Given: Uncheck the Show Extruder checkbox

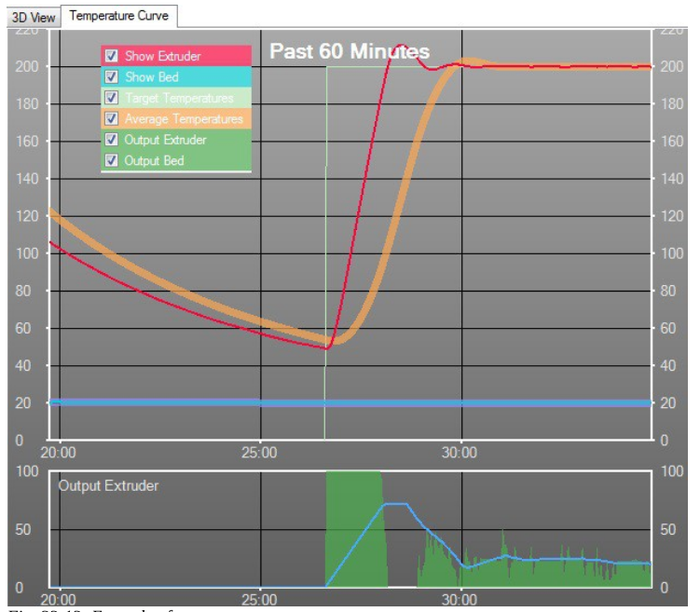Looking at the screenshot, I should (x=112, y=56).
